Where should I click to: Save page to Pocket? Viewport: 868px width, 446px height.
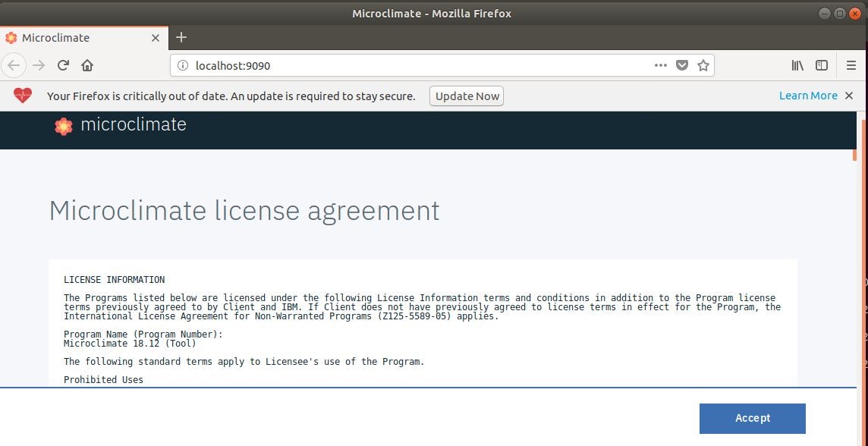pyautogui.click(x=682, y=65)
